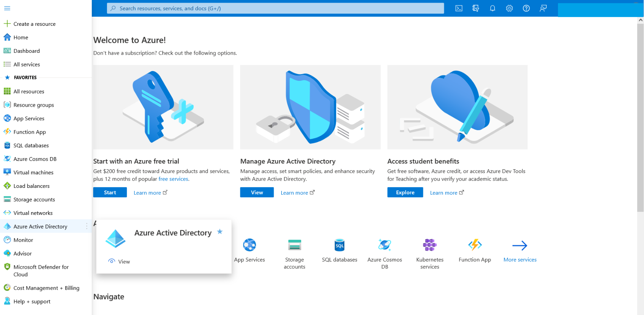Image resolution: width=644 pixels, height=315 pixels.
Task: Start the Azure free trial
Action: point(110,192)
